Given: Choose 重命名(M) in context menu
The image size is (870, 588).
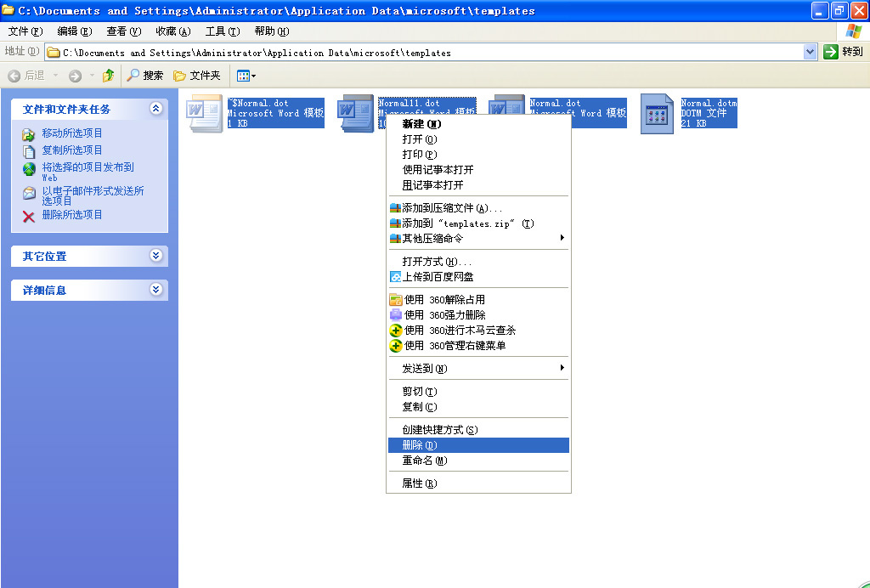Looking at the screenshot, I should click(478, 461).
